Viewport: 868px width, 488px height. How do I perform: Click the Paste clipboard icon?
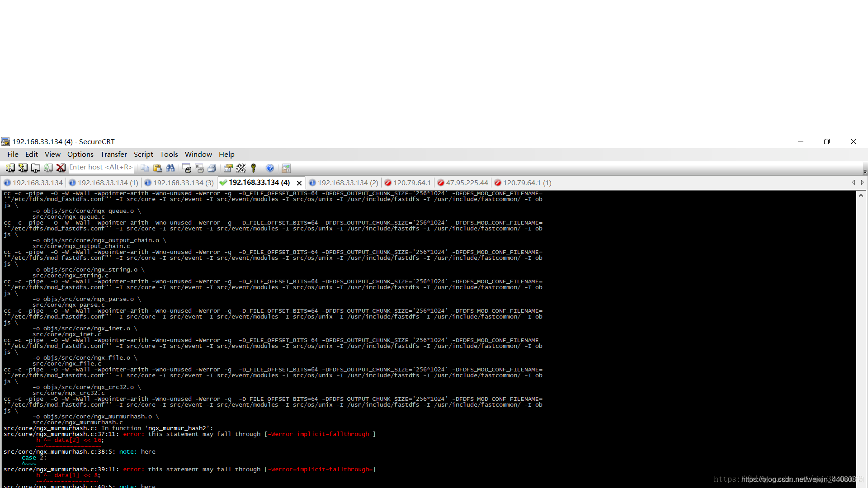pyautogui.click(x=157, y=168)
